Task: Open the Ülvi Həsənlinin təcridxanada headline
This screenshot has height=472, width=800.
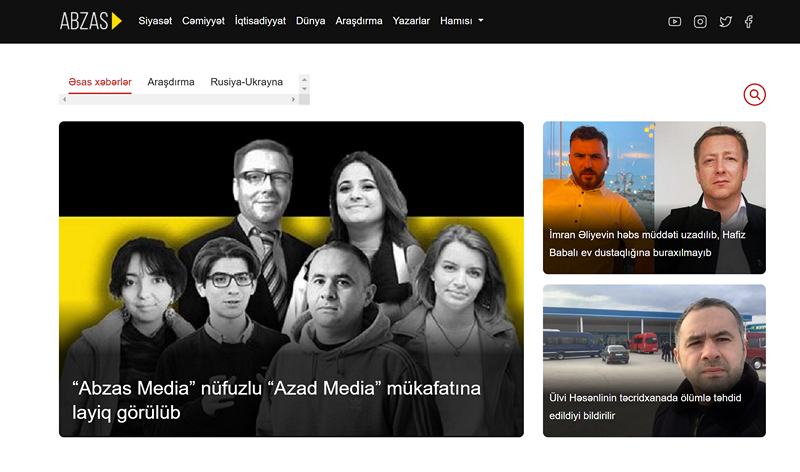Action: tap(645, 407)
